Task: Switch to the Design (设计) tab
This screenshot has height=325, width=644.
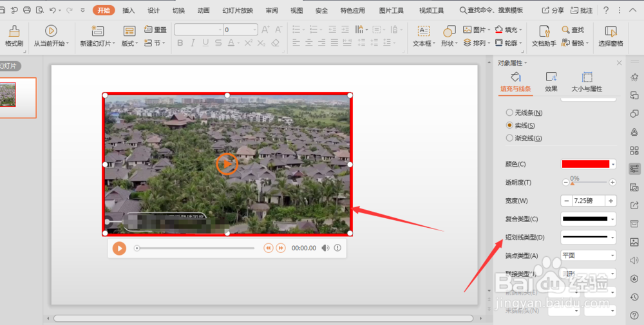Action: [x=154, y=10]
